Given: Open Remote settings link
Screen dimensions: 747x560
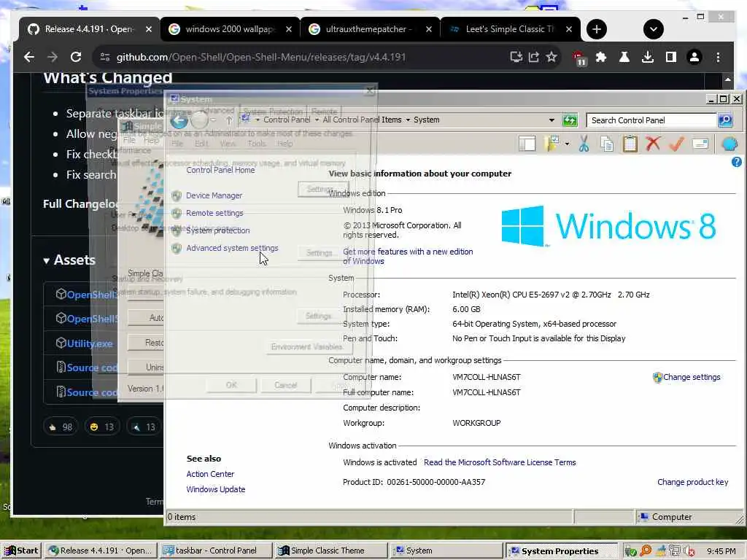Looking at the screenshot, I should tap(214, 213).
